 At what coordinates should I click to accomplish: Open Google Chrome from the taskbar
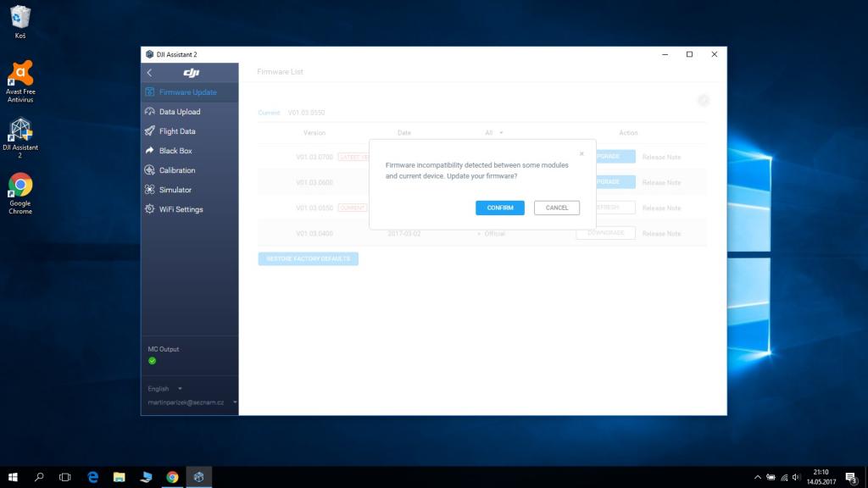(x=172, y=477)
